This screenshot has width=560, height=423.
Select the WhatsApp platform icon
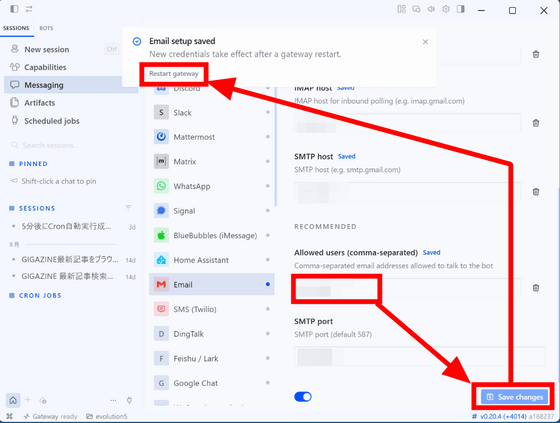tap(161, 186)
